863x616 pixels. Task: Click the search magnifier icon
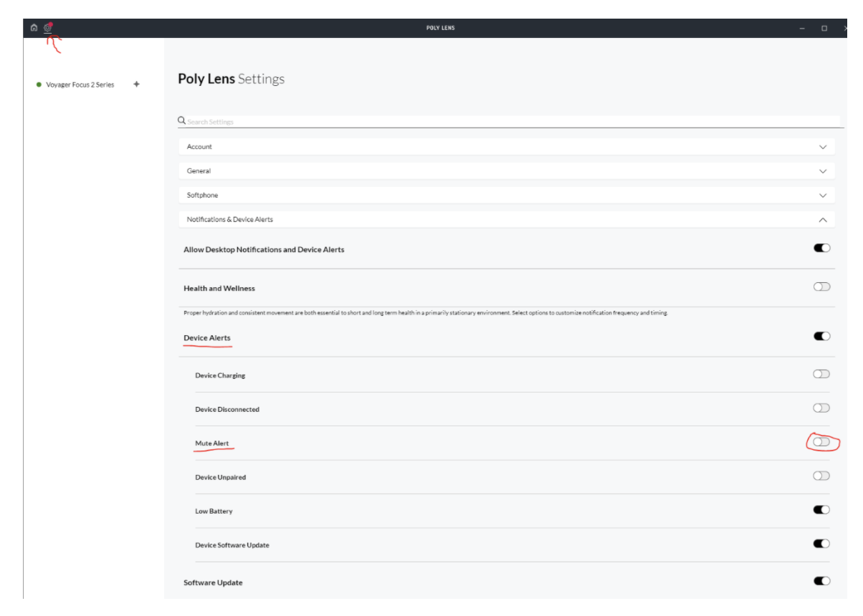(182, 121)
